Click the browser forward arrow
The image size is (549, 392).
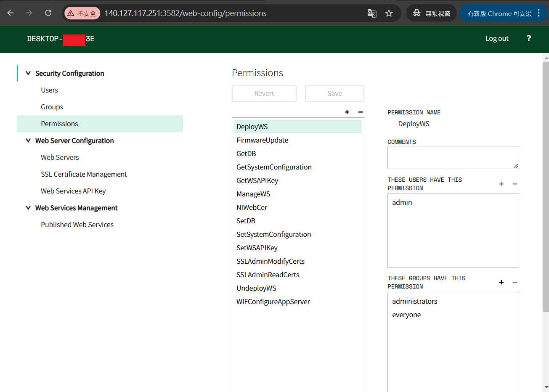pos(29,13)
